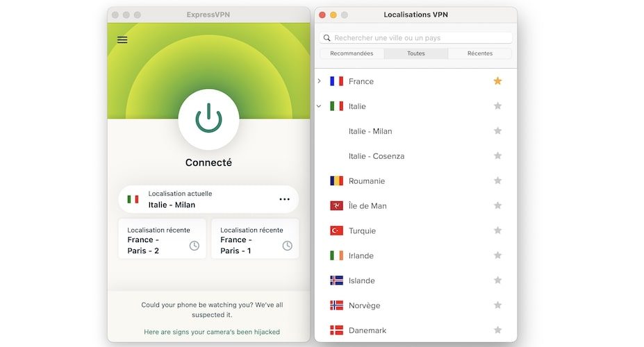644x347 pixels.
Task: Select the Roumanie flag icon
Action: tap(336, 181)
